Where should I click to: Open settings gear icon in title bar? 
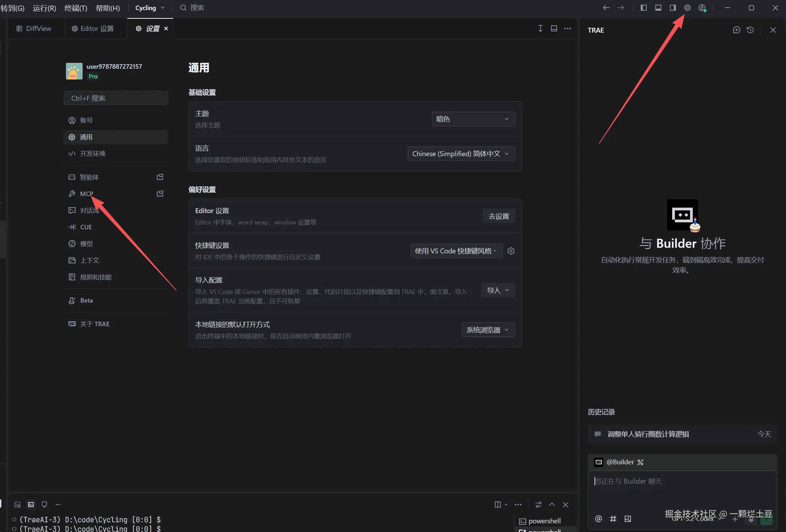687,8
